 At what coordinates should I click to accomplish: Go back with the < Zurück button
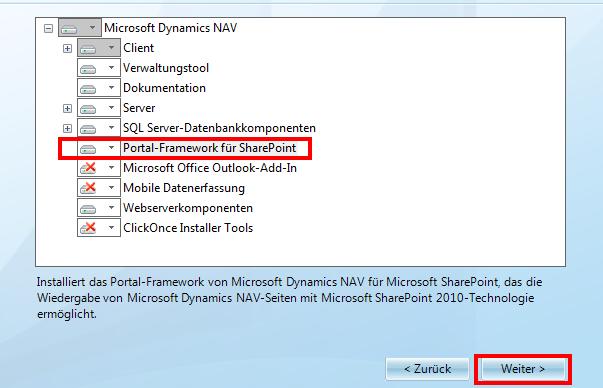click(427, 369)
